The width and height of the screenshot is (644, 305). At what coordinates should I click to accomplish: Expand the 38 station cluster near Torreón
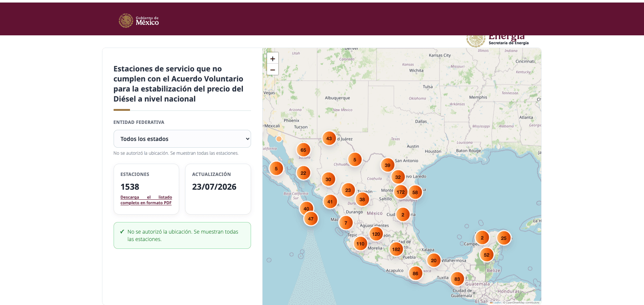[x=362, y=199]
